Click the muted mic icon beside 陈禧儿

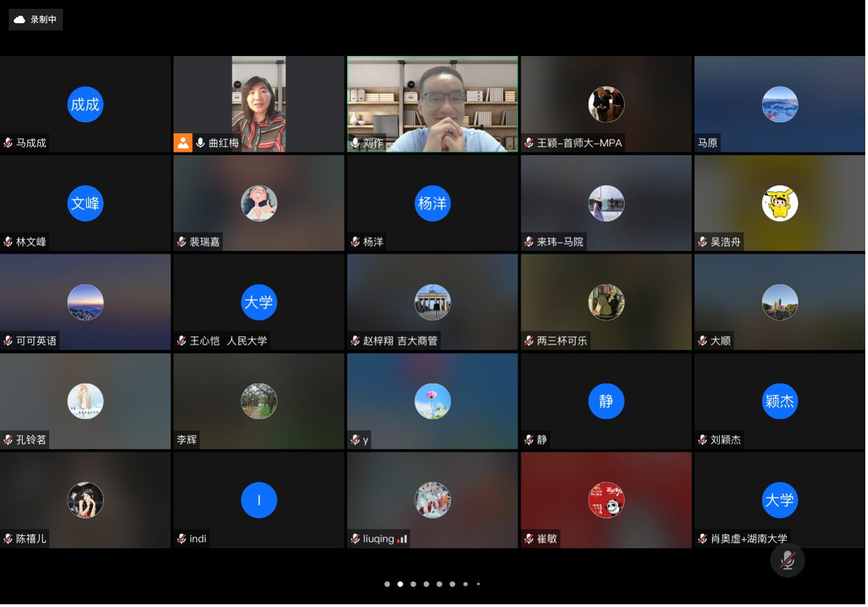(x=8, y=539)
